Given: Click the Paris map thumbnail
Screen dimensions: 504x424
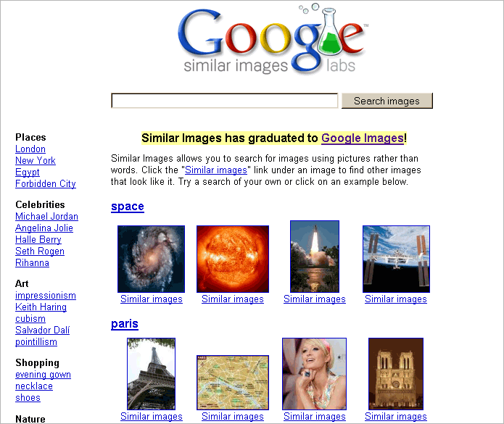Looking at the screenshot, I should 233,383.
